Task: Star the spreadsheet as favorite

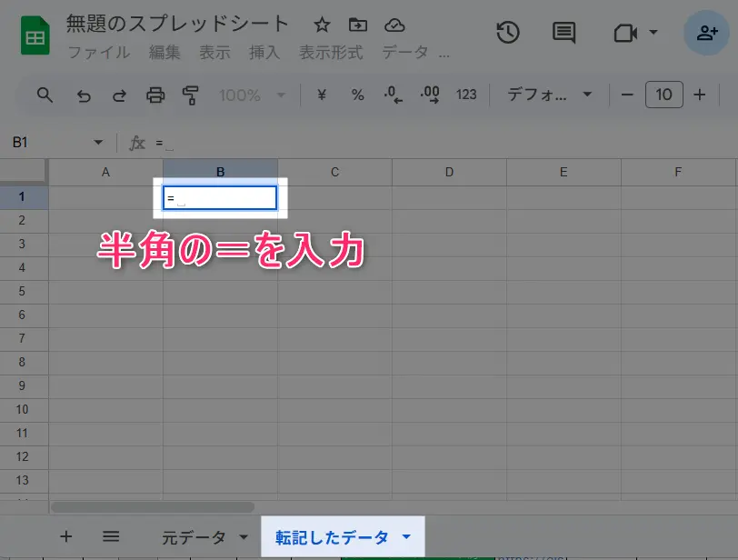Action: click(x=322, y=25)
